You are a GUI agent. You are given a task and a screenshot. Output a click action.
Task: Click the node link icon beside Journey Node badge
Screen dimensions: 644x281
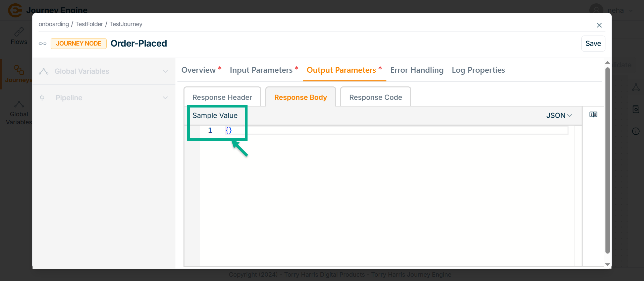click(43, 44)
